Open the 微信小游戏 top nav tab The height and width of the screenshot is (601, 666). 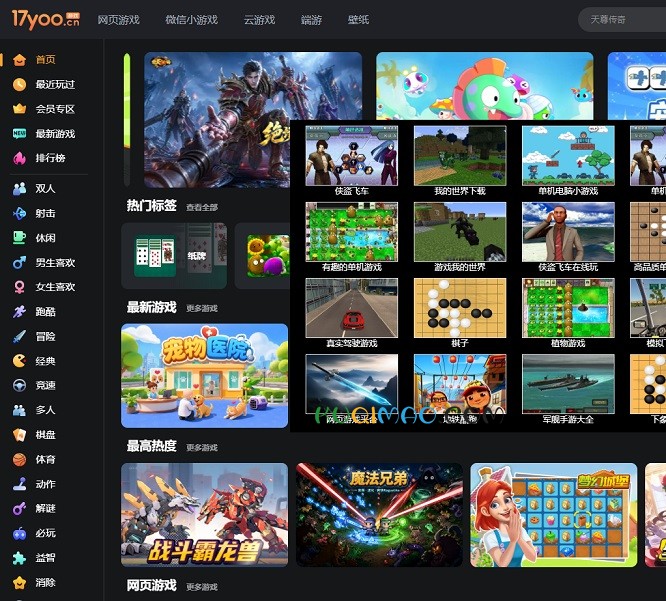(192, 20)
